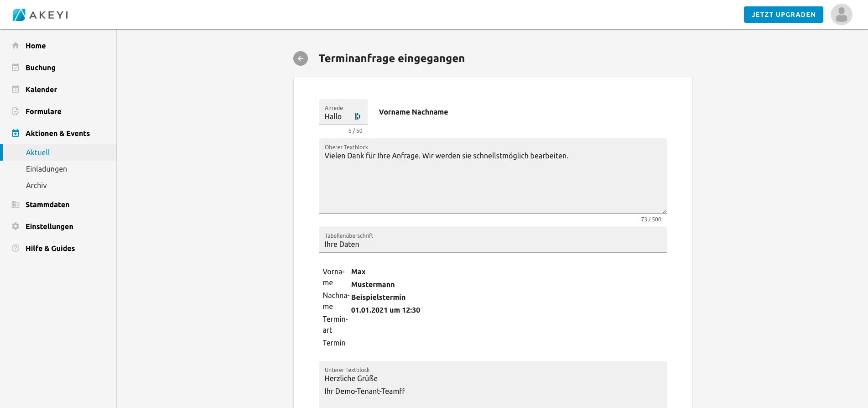Open the user avatar profile menu
Image resolution: width=868 pixels, height=408 pixels.
pos(841,15)
